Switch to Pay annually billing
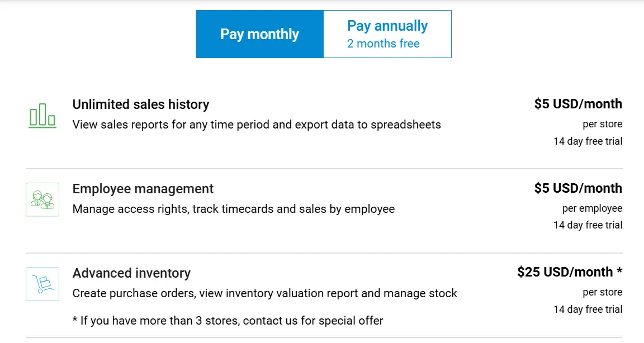644x343 pixels. [x=387, y=34]
